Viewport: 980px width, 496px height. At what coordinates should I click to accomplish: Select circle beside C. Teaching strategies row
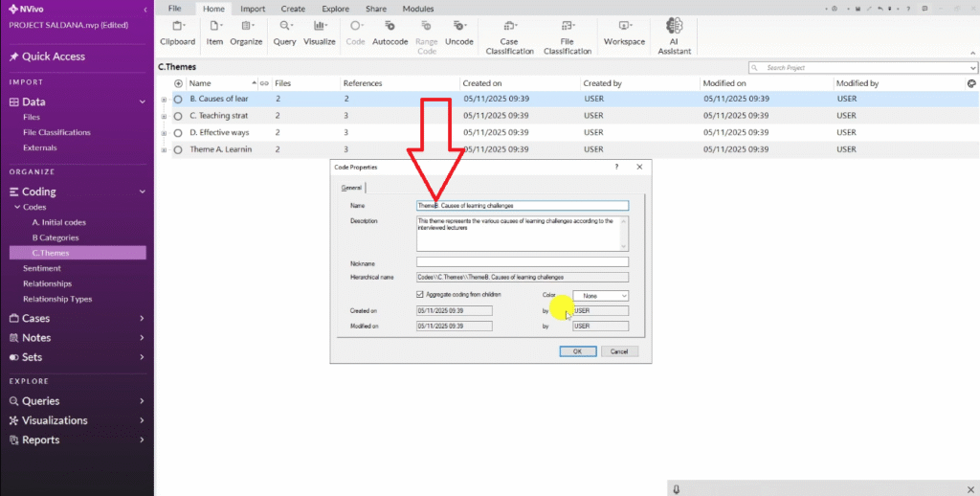(x=178, y=116)
